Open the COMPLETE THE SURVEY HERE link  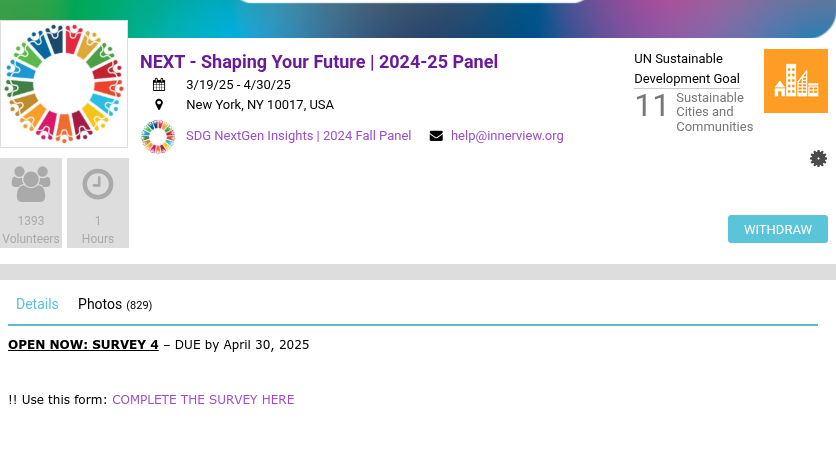pos(203,400)
